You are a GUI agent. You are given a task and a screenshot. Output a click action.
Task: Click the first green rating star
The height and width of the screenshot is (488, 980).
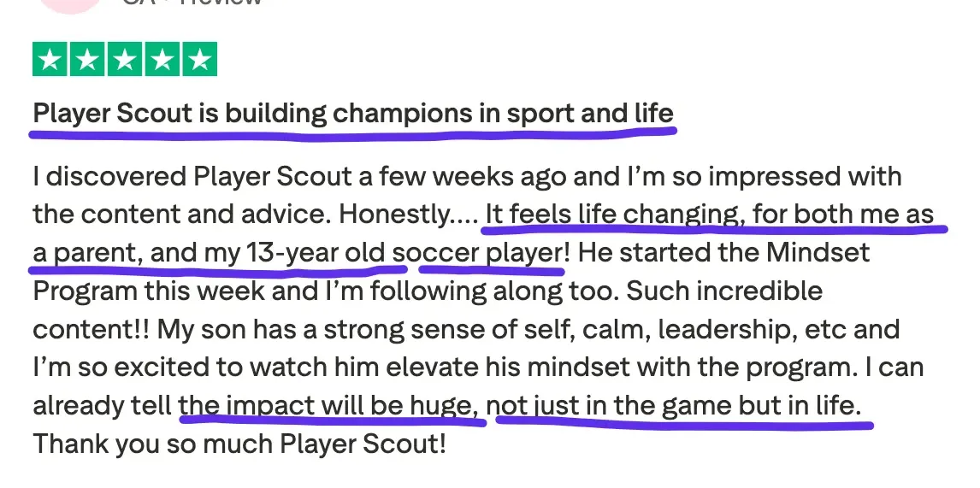tap(50, 59)
